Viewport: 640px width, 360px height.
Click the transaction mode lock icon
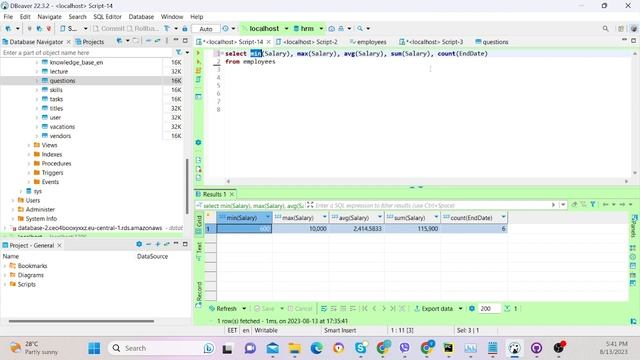pos(184,29)
